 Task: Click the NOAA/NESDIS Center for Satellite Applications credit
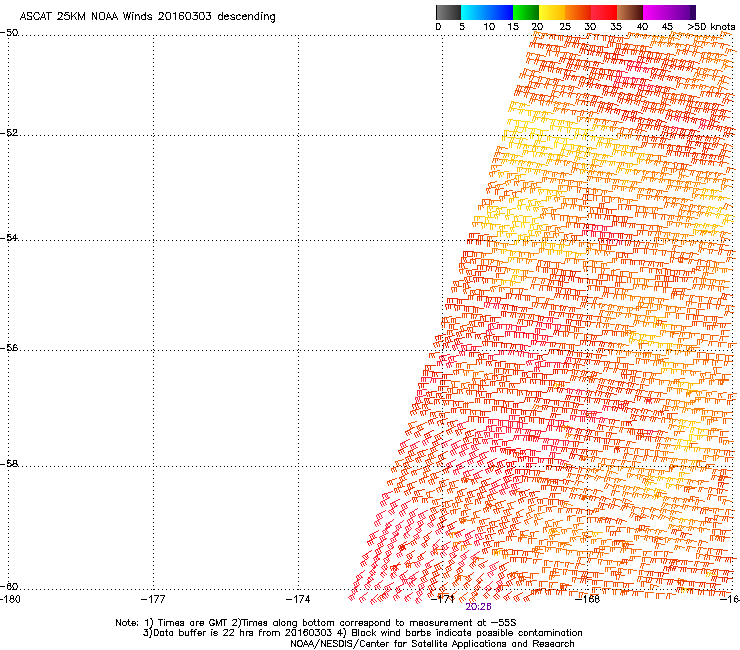[x=432, y=644]
